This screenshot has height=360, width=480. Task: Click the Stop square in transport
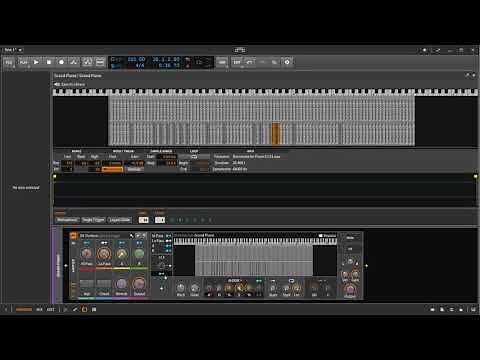[x=49, y=62]
